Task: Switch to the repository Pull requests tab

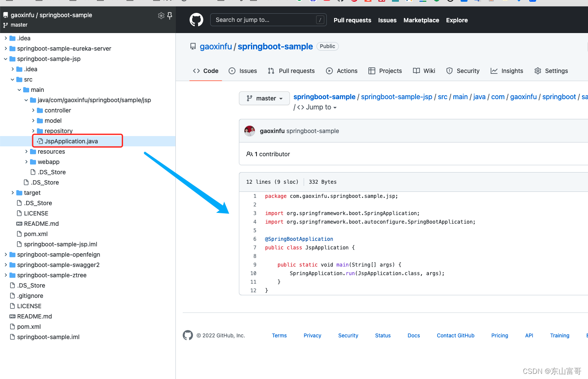Action: (291, 71)
